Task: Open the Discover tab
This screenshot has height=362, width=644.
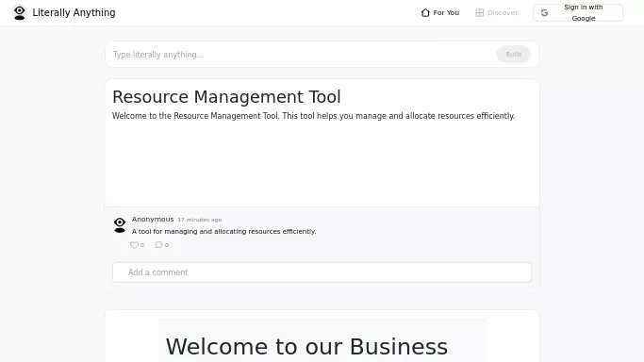Action: click(x=497, y=12)
